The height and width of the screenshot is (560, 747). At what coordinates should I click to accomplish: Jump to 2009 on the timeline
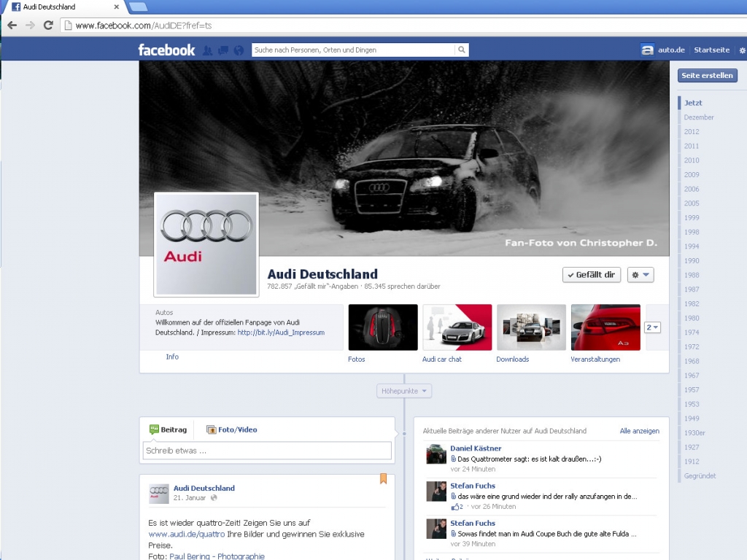[x=692, y=175]
